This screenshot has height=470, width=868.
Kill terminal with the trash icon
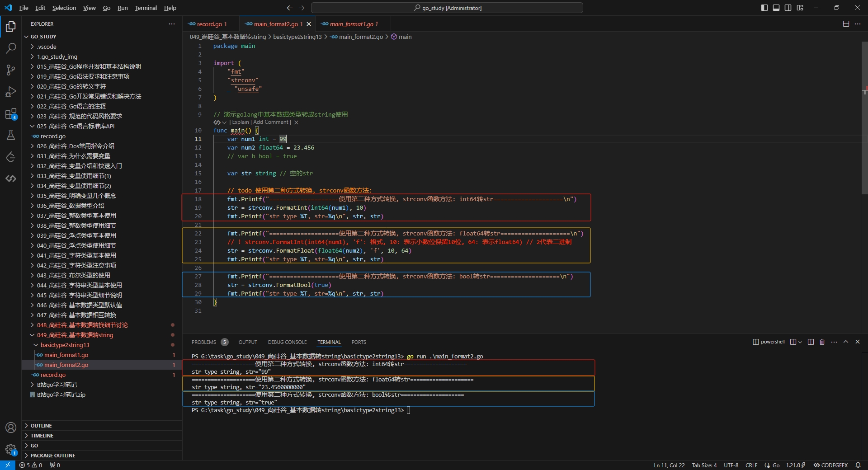[x=822, y=342]
